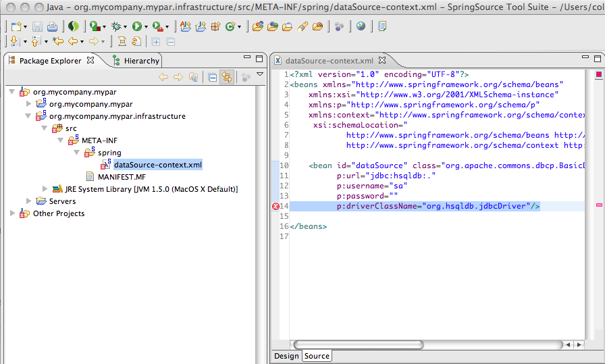605x364 pixels.
Task: Select the Source editor tab
Action: [x=317, y=356]
